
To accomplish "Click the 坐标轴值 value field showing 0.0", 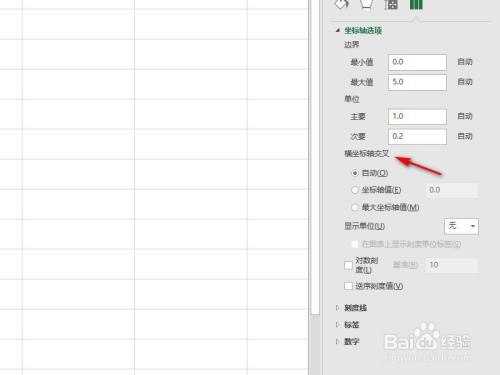I will [x=452, y=190].
